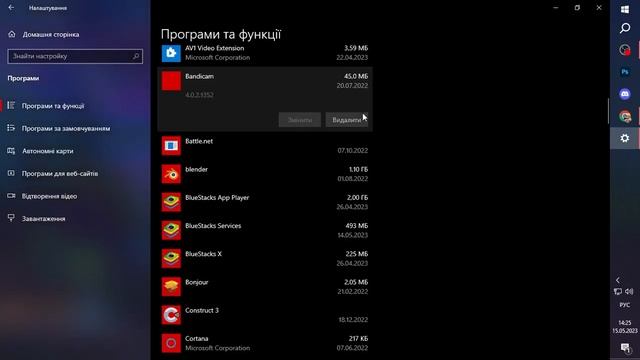This screenshot has height=360, width=640.
Task: Open taskbar search magnifier
Action: tap(624, 28)
